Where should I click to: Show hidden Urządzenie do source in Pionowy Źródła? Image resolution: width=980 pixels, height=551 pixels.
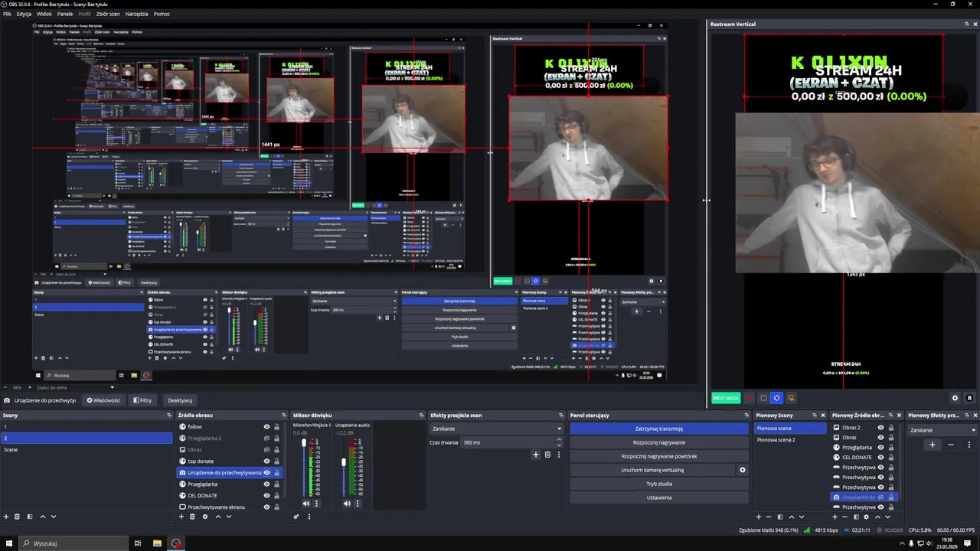tap(880, 497)
